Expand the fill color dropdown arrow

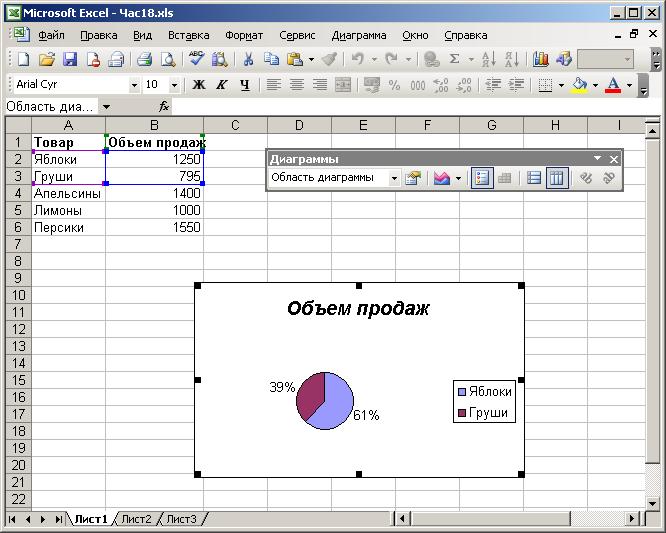[595, 85]
